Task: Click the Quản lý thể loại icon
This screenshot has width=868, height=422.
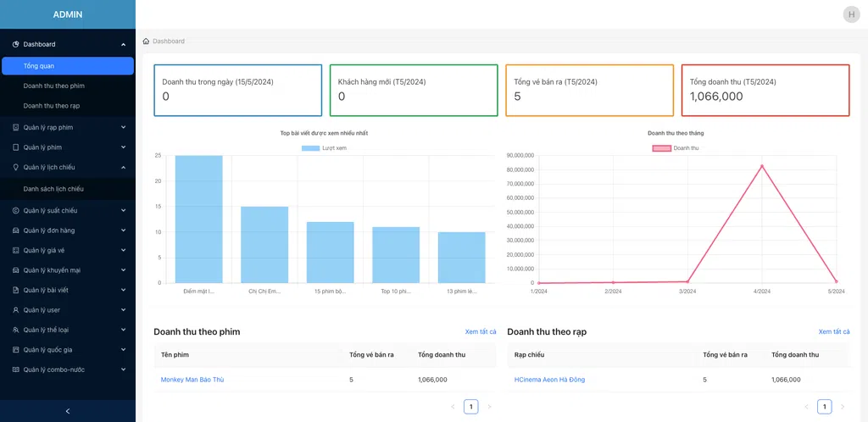Action: tap(15, 330)
